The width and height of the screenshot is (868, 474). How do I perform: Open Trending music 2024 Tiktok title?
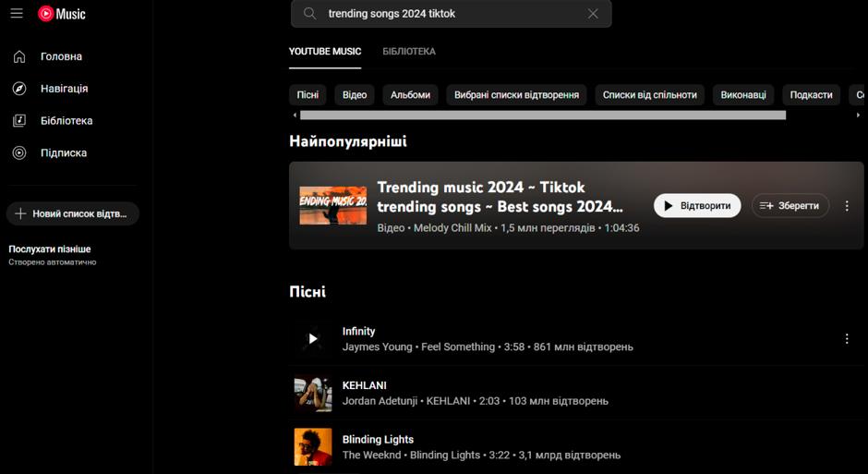[500, 197]
